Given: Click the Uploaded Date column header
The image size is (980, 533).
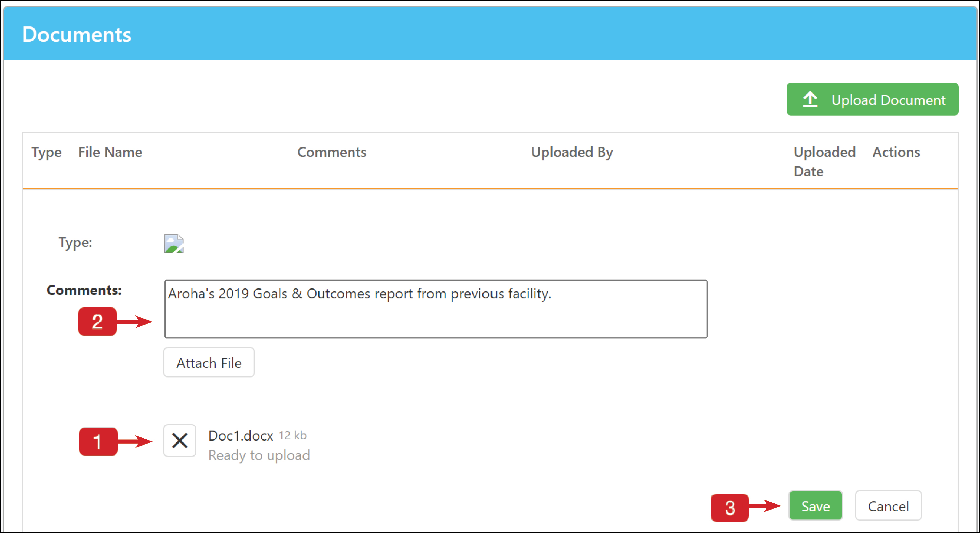Looking at the screenshot, I should [x=825, y=161].
